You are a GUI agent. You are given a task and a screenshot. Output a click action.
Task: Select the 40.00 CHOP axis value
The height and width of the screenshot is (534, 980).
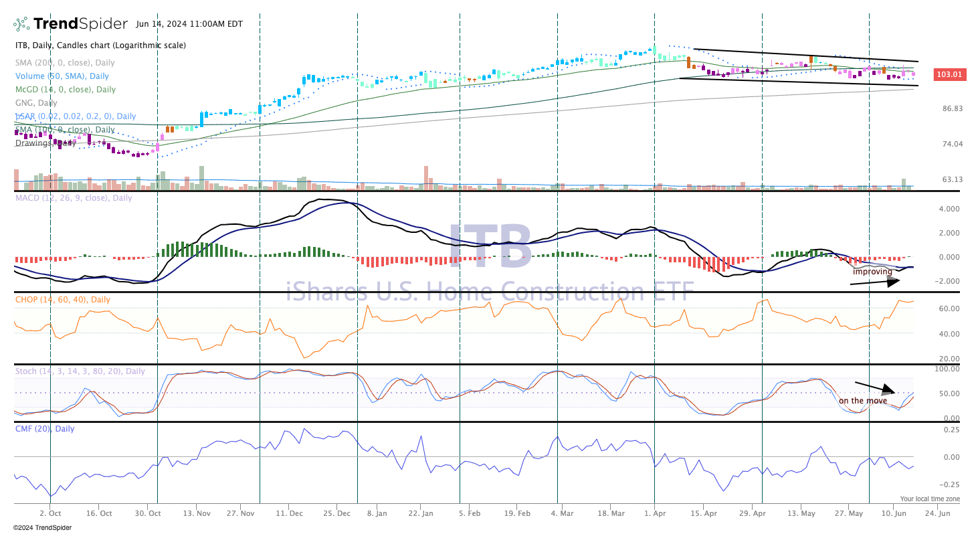tap(950, 334)
